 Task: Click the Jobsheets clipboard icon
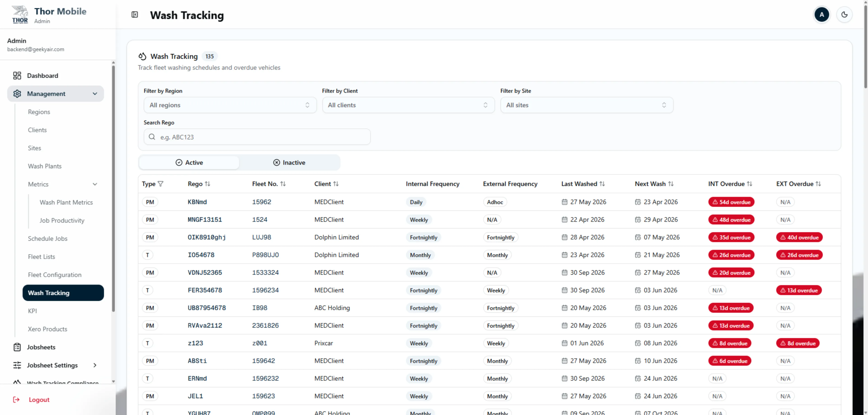click(17, 347)
